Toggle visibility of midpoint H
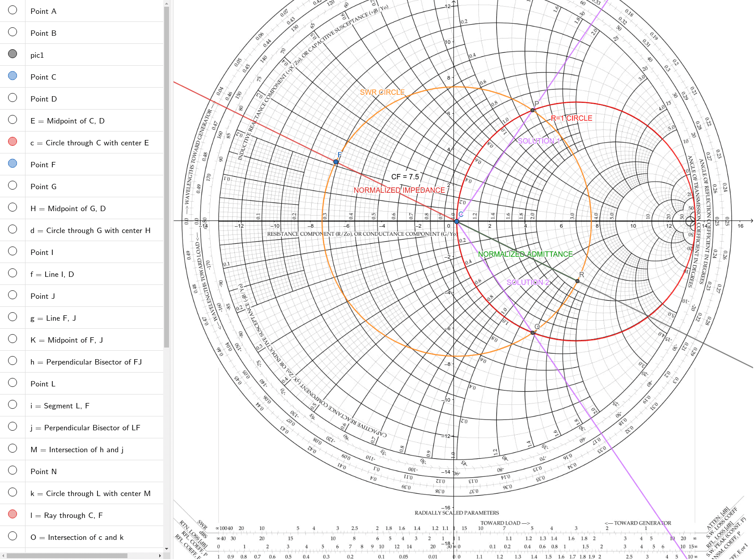Viewport: 754px width, 560px height. 13,207
